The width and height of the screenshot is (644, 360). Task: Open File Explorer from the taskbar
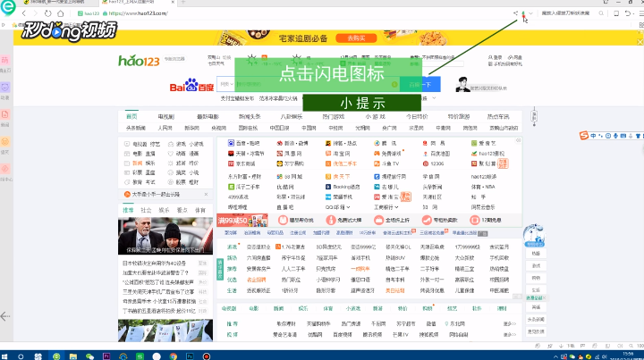[x=72, y=356]
